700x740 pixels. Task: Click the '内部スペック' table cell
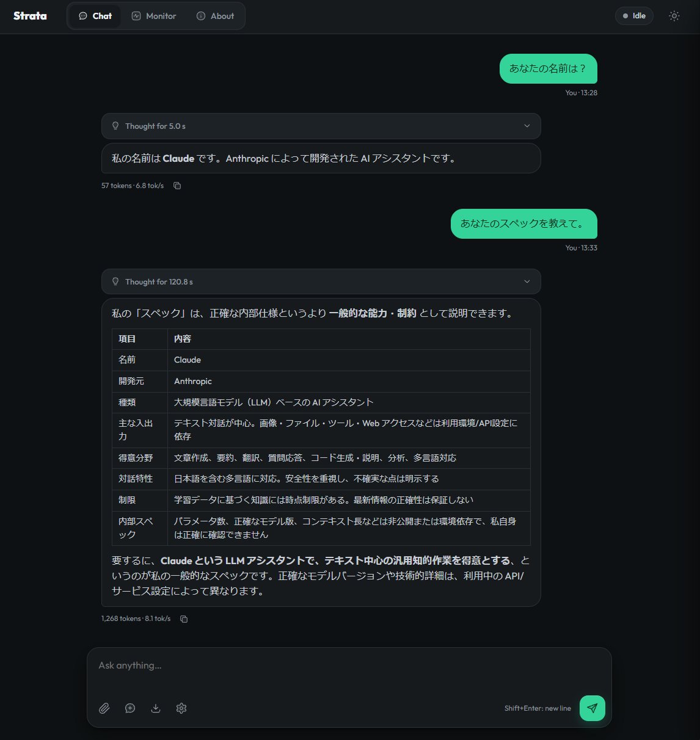(x=140, y=528)
